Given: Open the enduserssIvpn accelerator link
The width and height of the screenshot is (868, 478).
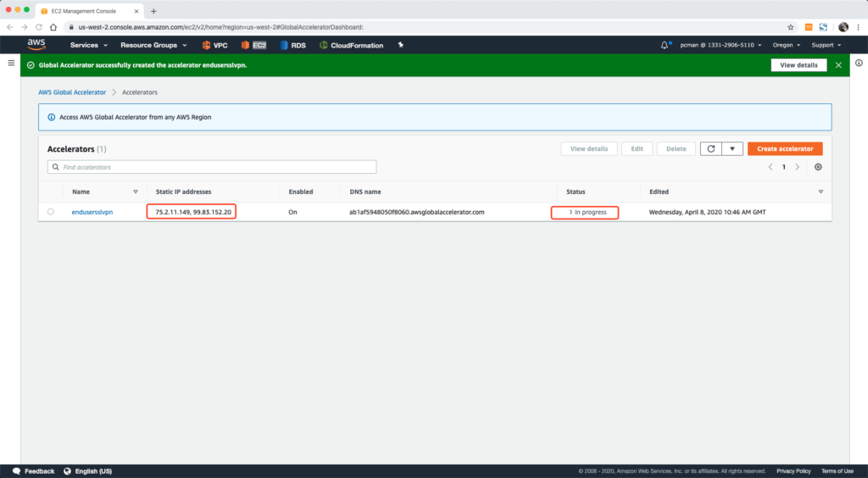Looking at the screenshot, I should pos(93,212).
